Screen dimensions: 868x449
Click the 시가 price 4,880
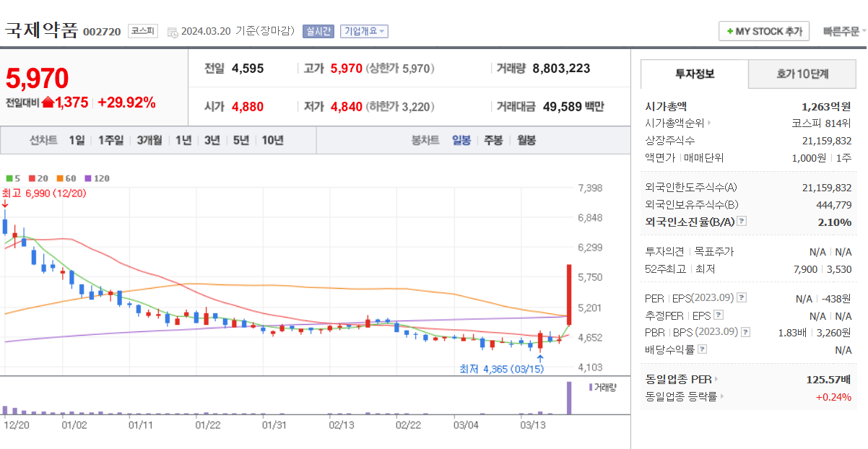coord(248,107)
